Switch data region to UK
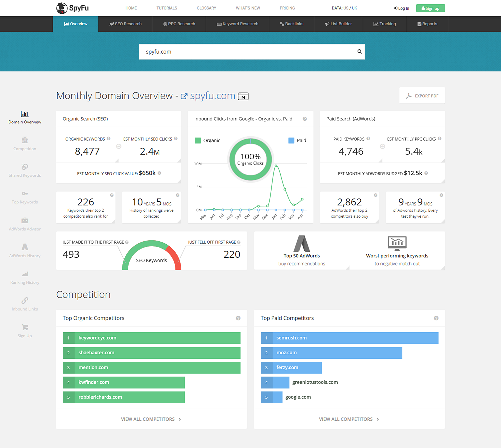 (354, 8)
